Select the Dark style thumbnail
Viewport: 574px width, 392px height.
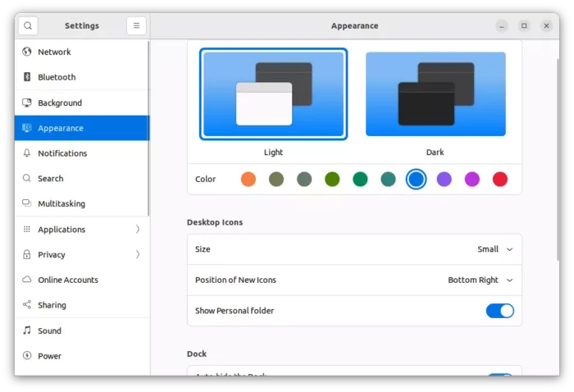(435, 94)
